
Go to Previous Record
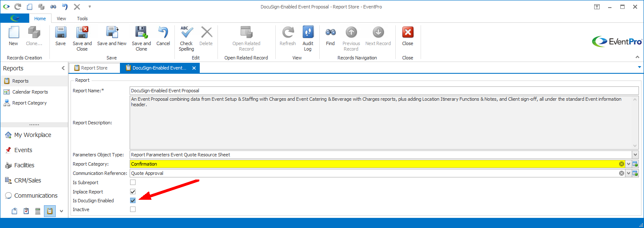pos(351,39)
